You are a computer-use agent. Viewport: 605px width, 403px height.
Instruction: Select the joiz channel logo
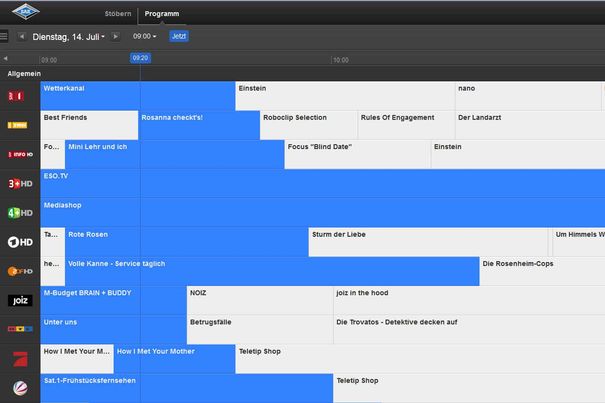[20, 299]
